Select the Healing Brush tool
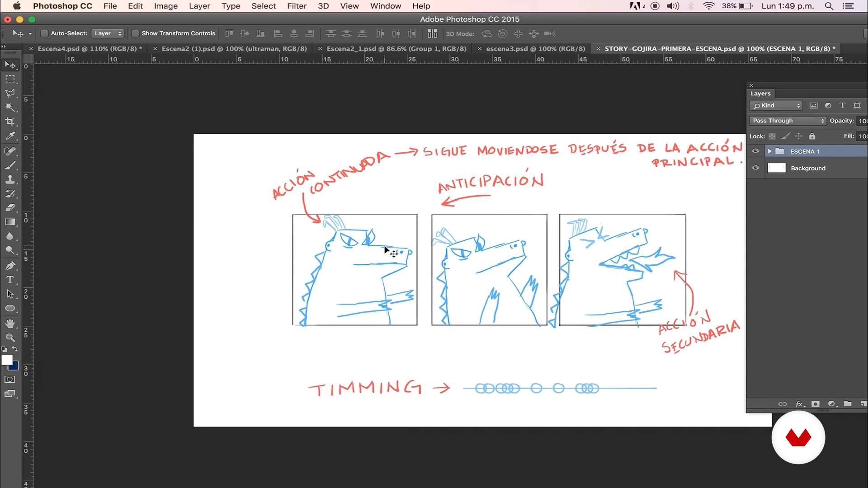Viewport: 868px width, 488px height. [10, 151]
